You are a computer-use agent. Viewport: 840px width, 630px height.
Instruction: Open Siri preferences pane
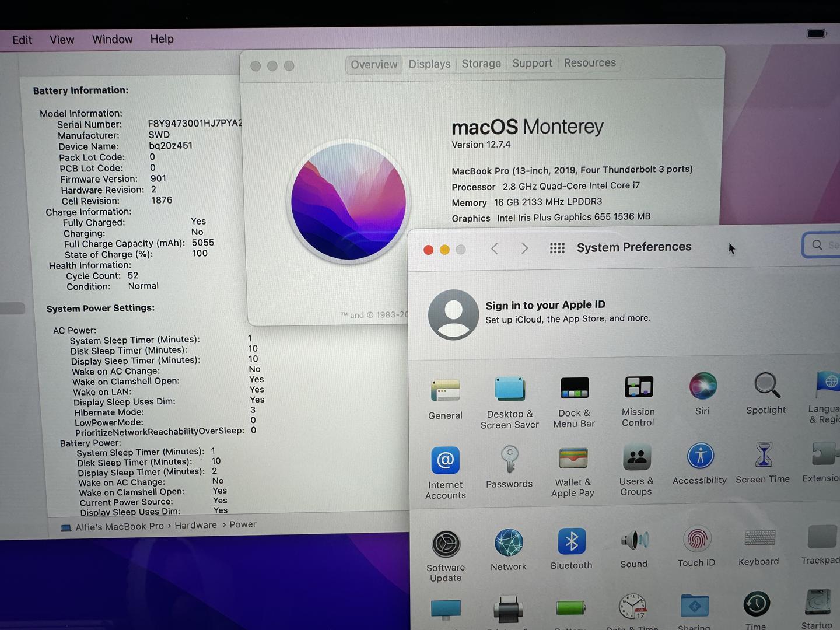tap(703, 394)
